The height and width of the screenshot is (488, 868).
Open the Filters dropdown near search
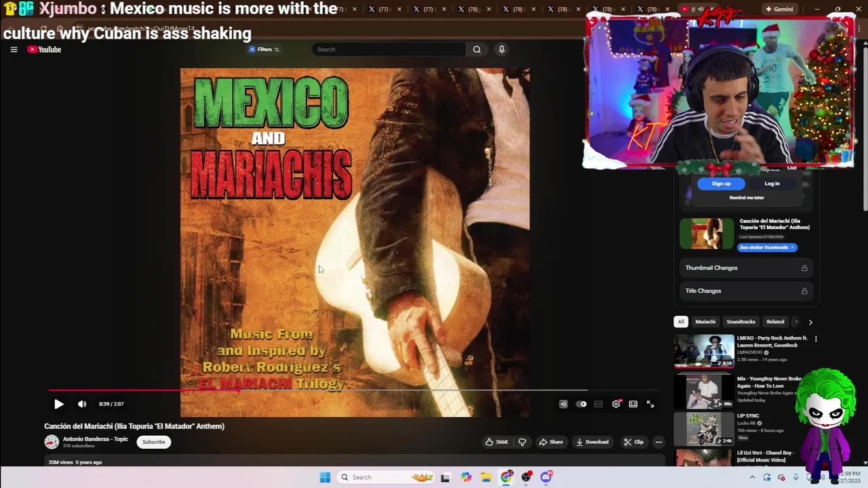(264, 49)
